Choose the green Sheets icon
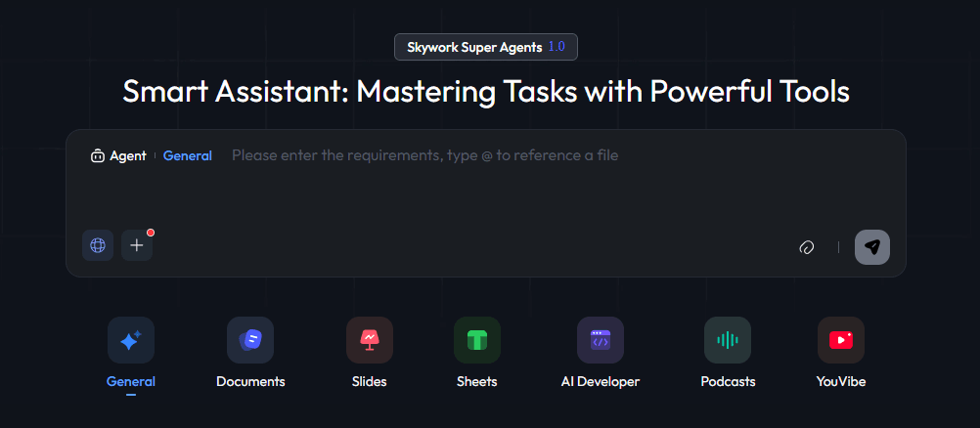 [477, 340]
